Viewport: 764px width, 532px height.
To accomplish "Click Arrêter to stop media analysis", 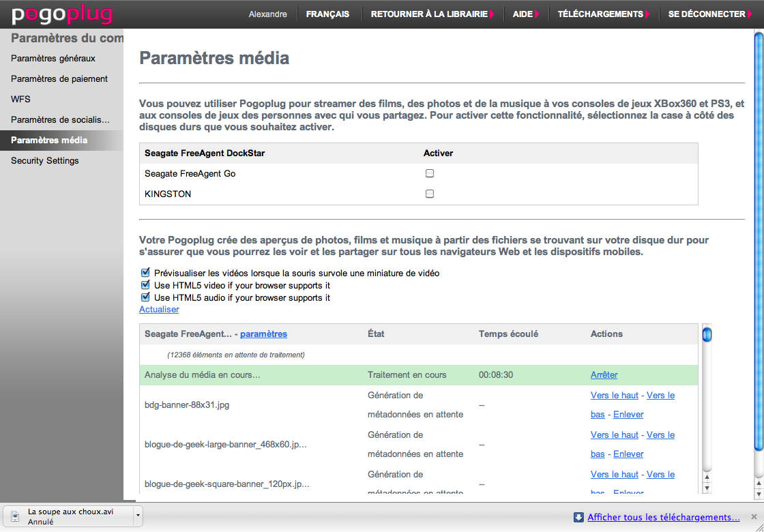I will click(604, 374).
